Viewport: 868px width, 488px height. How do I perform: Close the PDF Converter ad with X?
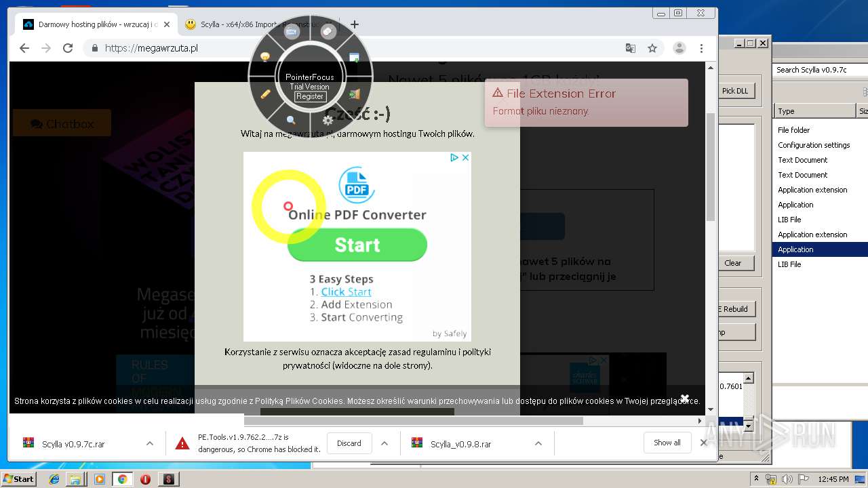point(466,157)
